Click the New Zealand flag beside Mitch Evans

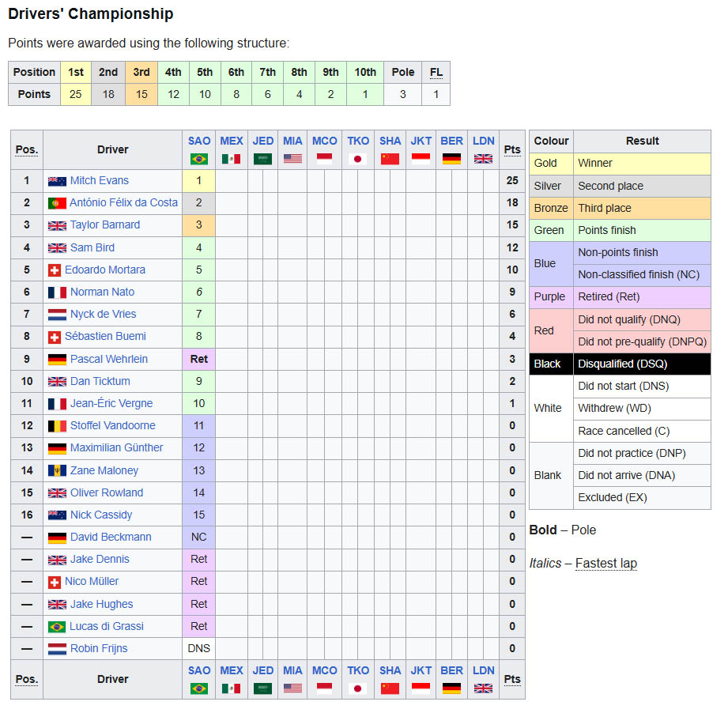click(57, 182)
